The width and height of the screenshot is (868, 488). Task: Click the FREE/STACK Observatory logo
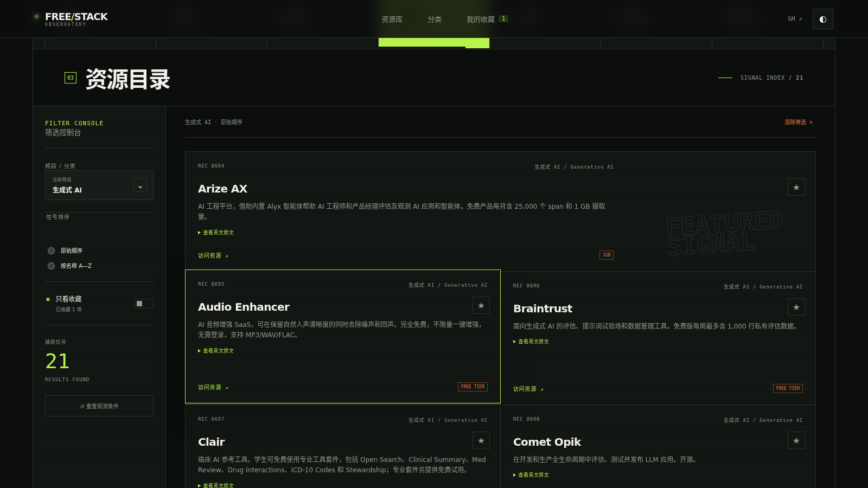coord(71,19)
